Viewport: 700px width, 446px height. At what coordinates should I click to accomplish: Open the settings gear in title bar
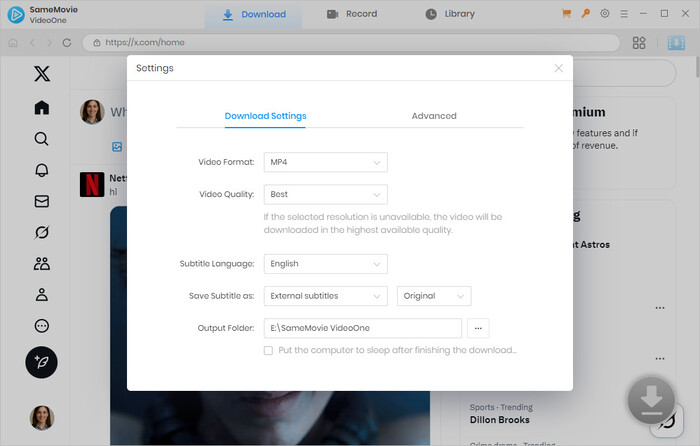[x=604, y=13]
